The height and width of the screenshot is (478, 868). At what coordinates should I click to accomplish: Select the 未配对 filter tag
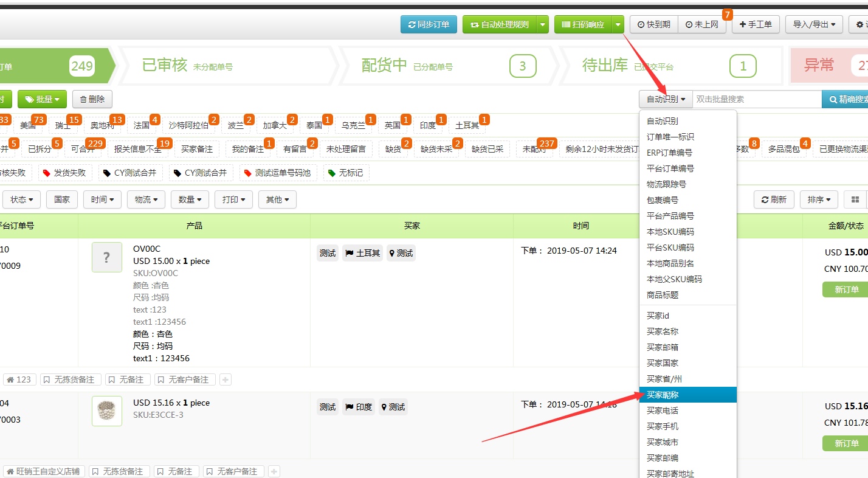[x=534, y=149]
